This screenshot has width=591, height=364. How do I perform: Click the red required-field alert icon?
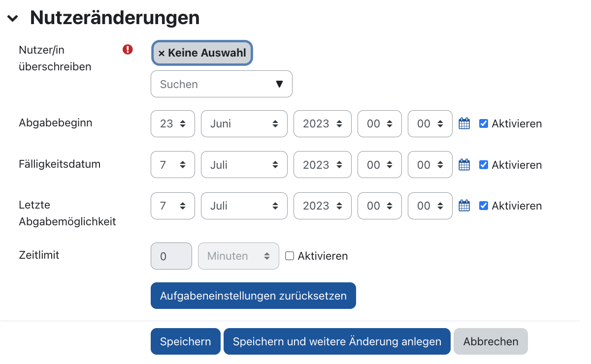coord(128,49)
